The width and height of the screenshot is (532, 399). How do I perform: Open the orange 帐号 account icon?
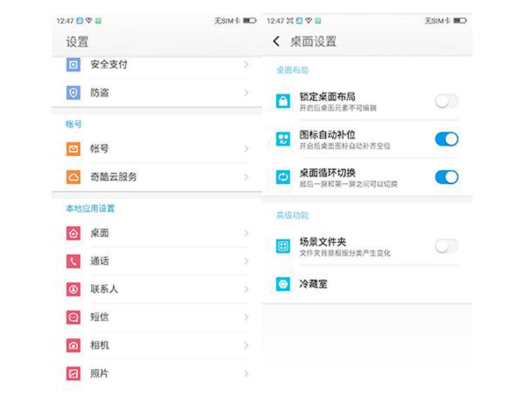(x=73, y=148)
